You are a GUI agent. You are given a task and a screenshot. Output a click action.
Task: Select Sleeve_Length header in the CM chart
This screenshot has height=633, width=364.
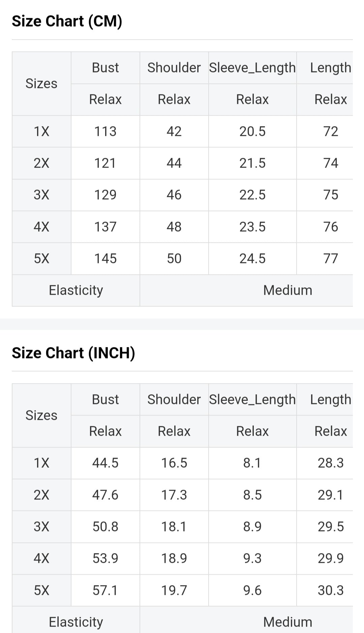coord(252,68)
